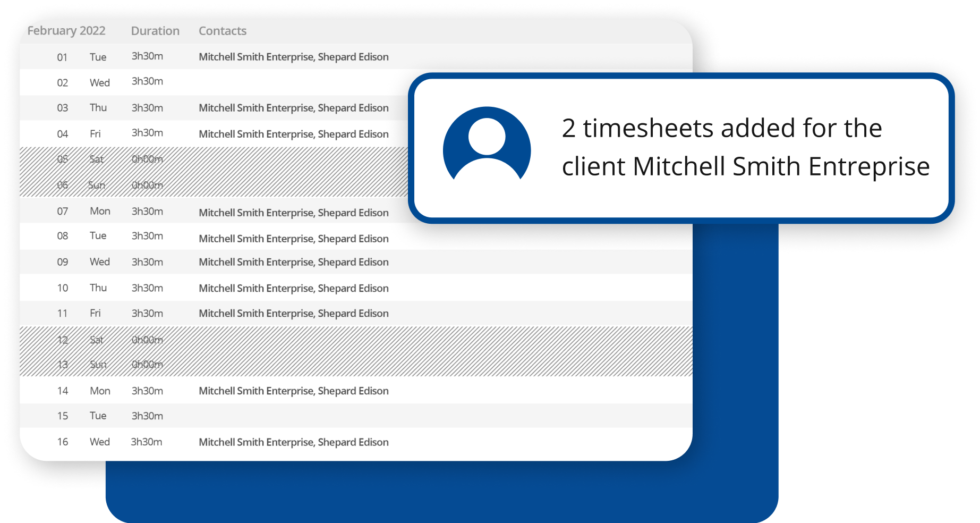The height and width of the screenshot is (523, 980).
Task: Open contacts for 08 Tue row
Action: (x=294, y=239)
